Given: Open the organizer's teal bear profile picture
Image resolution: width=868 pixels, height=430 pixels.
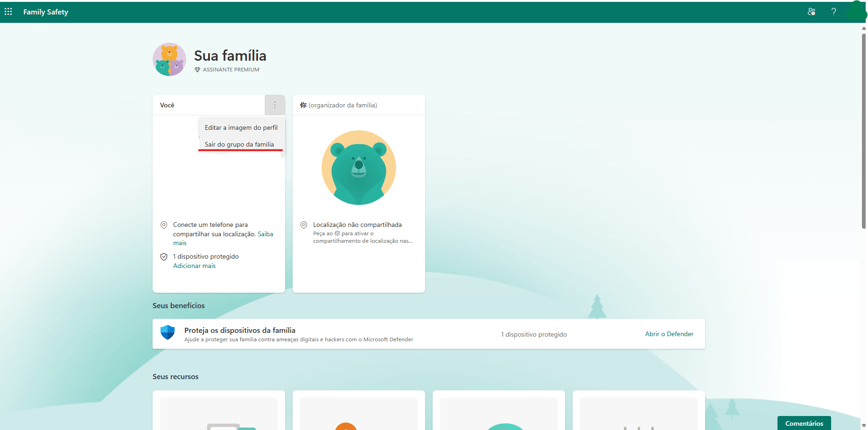Looking at the screenshot, I should point(359,168).
